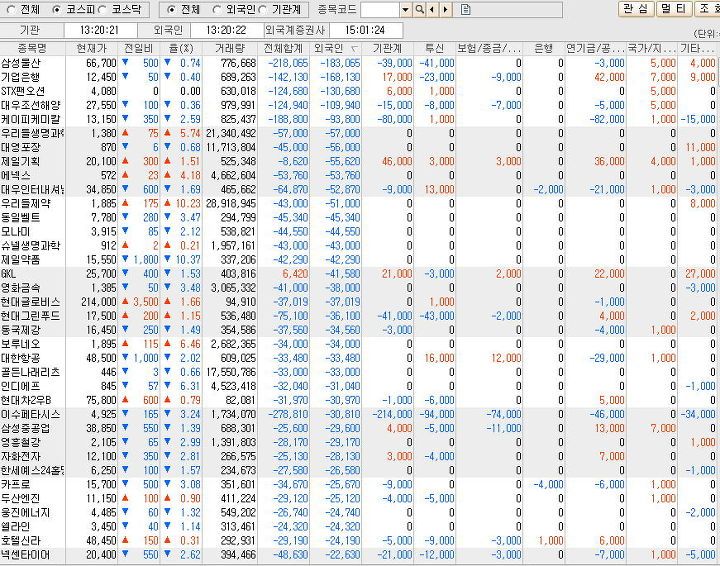
Task: Sort by 은행 column header
Action: click(x=544, y=48)
